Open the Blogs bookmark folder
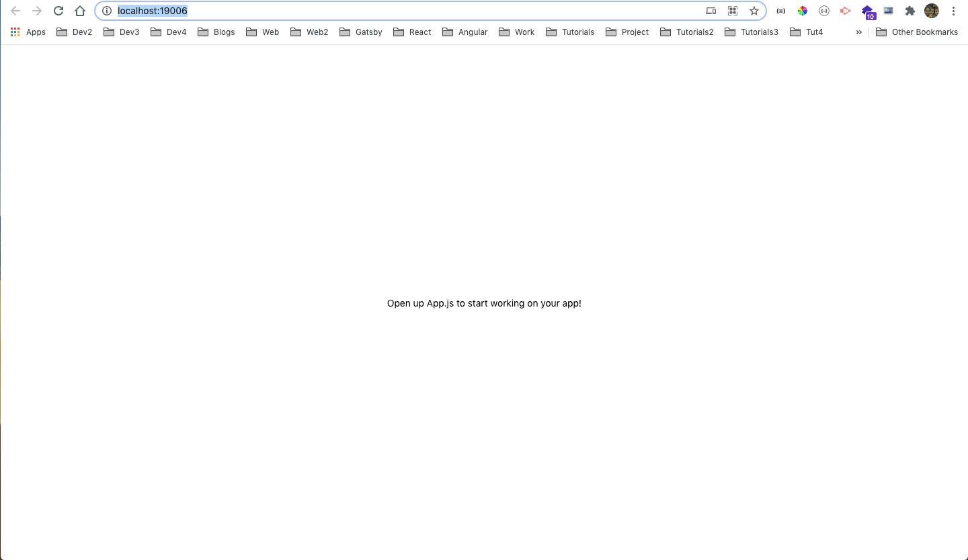Image resolution: width=968 pixels, height=560 pixels. tap(216, 32)
